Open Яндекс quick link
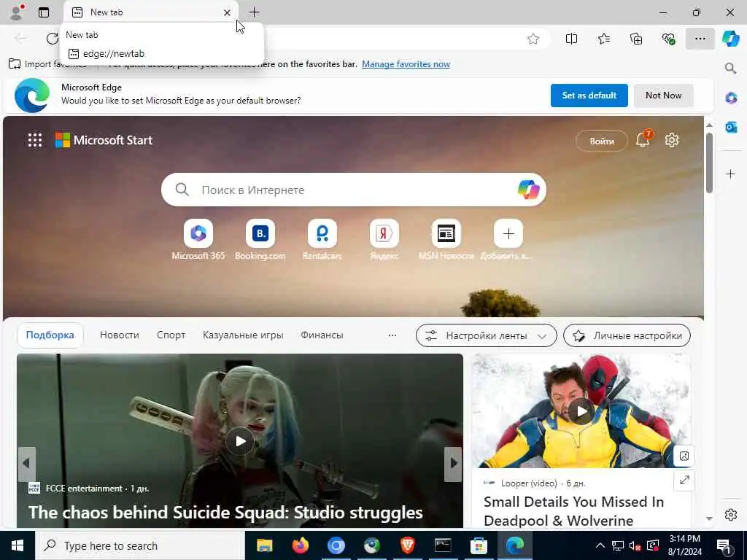Viewport: 747px width, 560px height. (384, 239)
